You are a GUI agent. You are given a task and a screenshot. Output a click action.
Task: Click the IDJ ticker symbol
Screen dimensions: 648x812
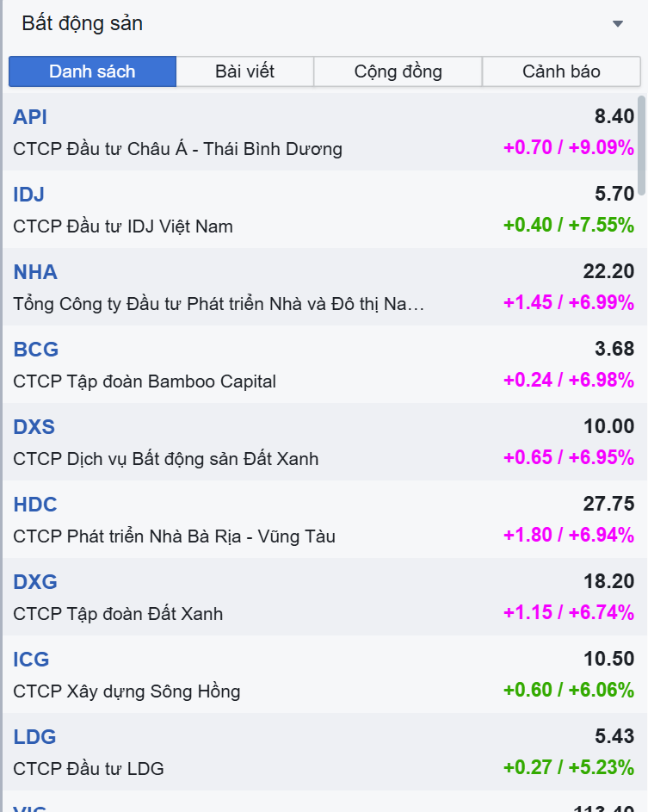pos(28,195)
